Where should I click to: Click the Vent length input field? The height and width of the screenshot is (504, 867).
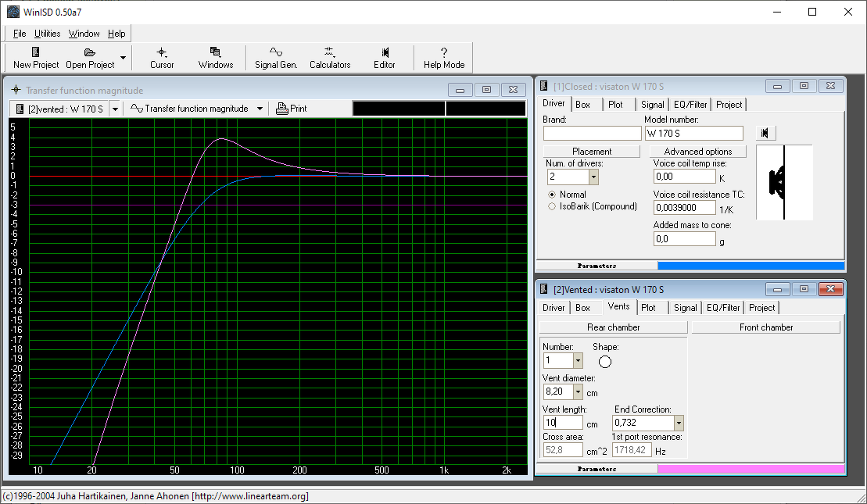click(x=563, y=423)
